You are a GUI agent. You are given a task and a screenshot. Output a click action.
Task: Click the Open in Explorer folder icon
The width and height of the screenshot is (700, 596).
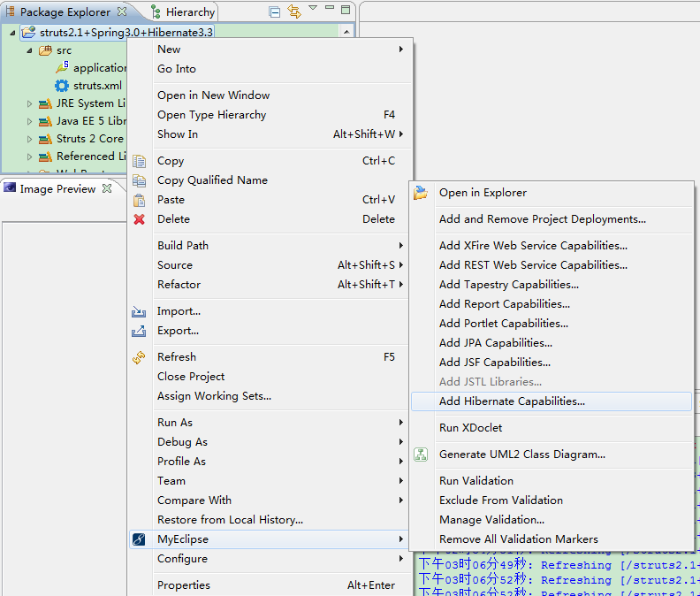pos(421,193)
